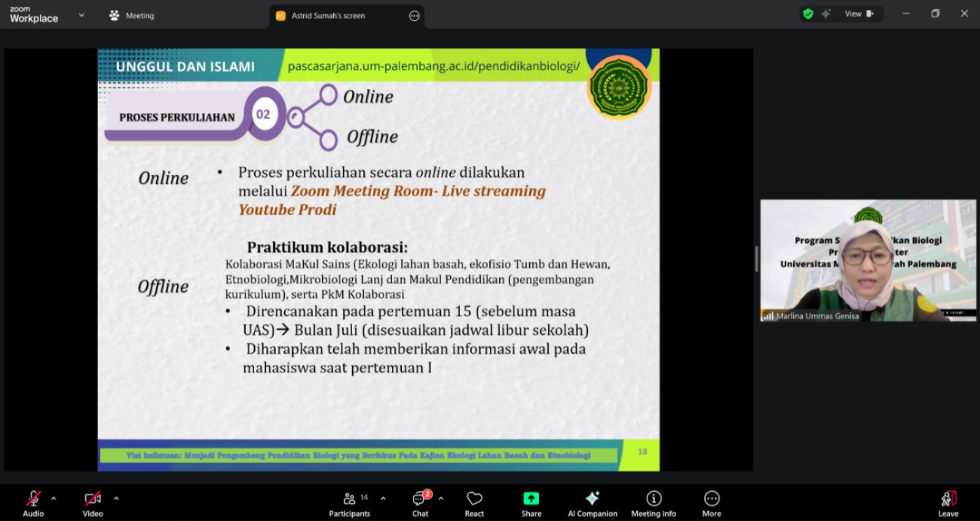The image size is (980, 521).
Task: Click the green encryption shield icon
Action: click(x=809, y=14)
